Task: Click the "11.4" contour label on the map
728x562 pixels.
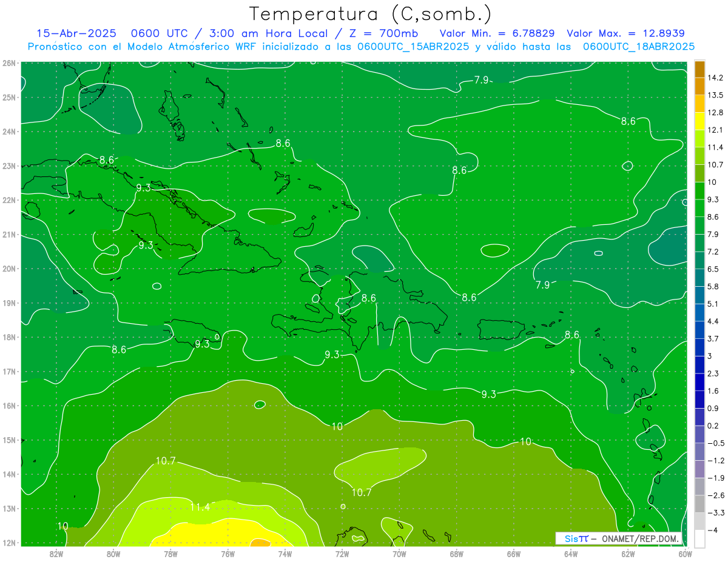Action: (x=200, y=507)
